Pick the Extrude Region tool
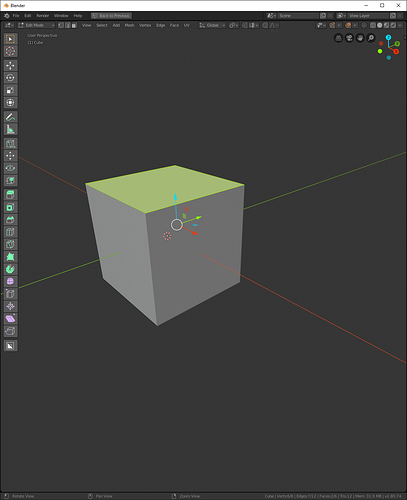Screen dimensions: 407x500 click(x=10, y=195)
